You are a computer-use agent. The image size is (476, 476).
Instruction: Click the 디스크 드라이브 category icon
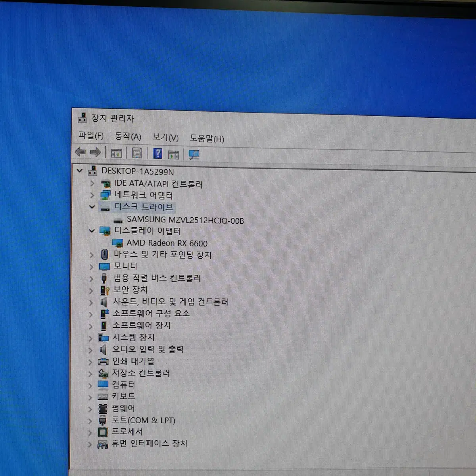[105, 207]
